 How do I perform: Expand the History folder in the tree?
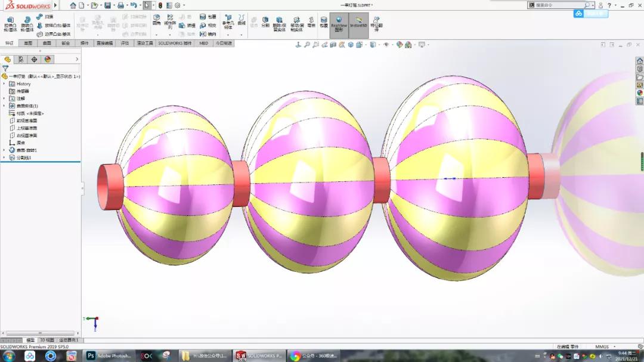[4, 84]
